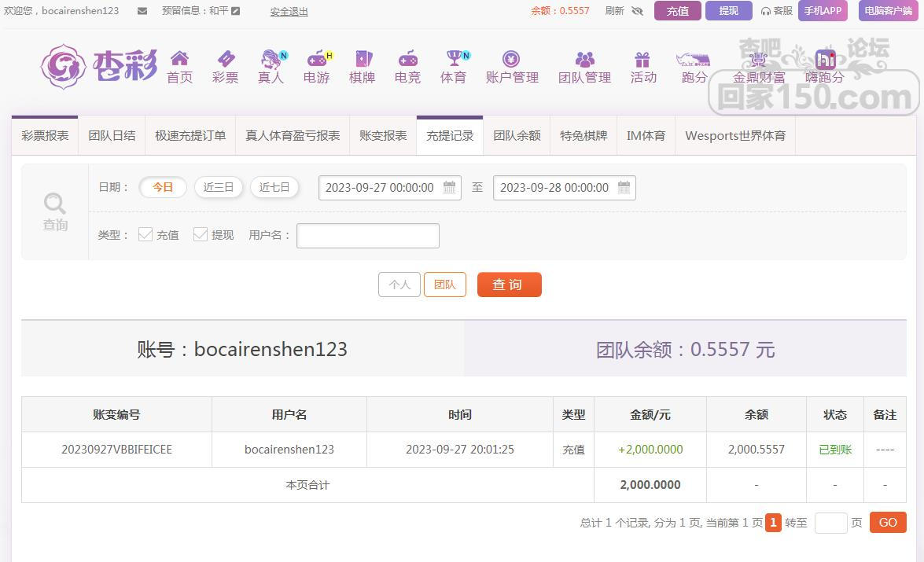Open end datetime field 2023-09-28
This screenshot has height=562, width=924.
(565, 188)
